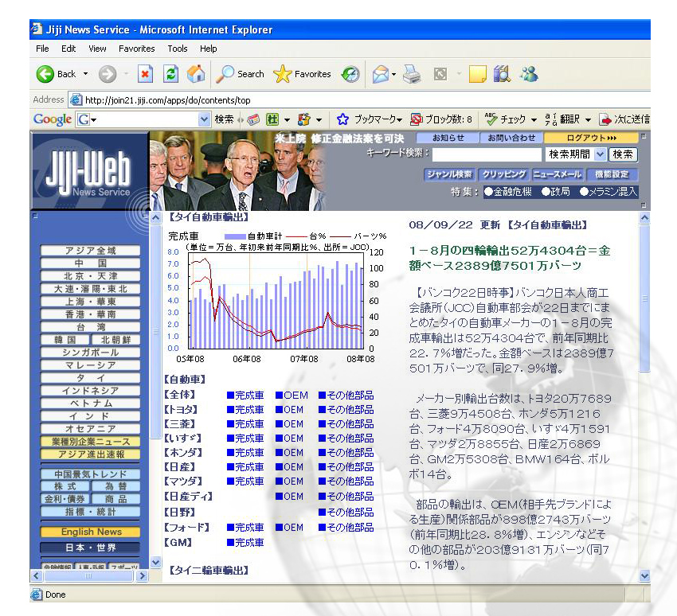Open the Back button history dropdown arrow

pyautogui.click(x=85, y=74)
